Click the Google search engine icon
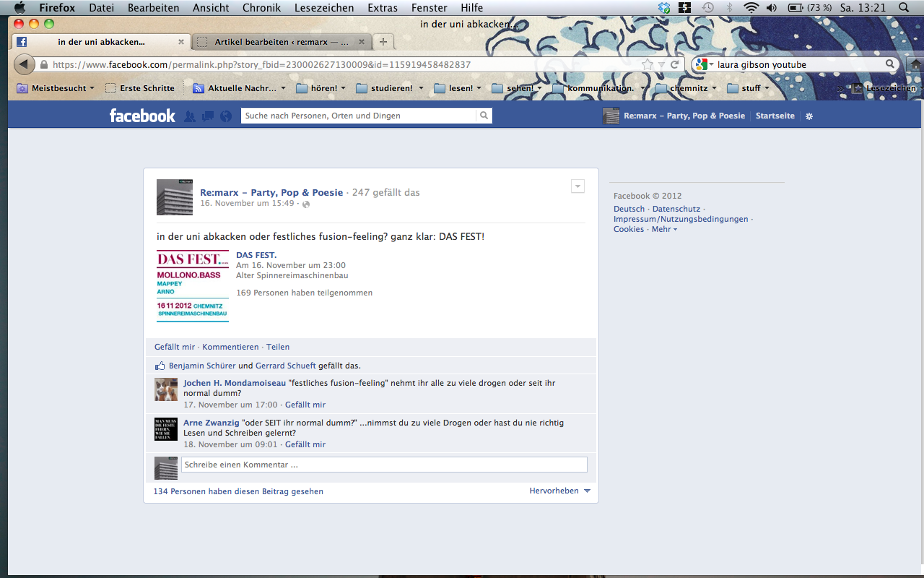Viewport: 924px width, 578px height. tap(700, 64)
